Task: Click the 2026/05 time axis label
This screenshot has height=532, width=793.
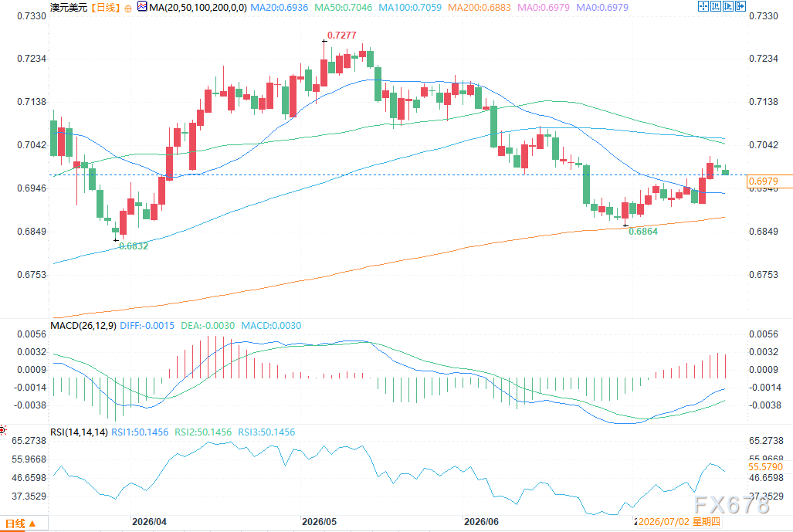Action: [x=319, y=521]
